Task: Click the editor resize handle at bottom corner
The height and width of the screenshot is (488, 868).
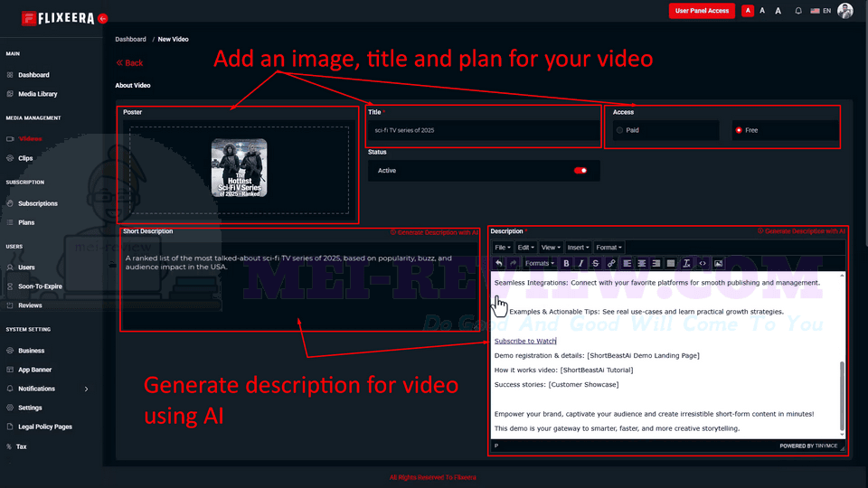Action: point(842,447)
